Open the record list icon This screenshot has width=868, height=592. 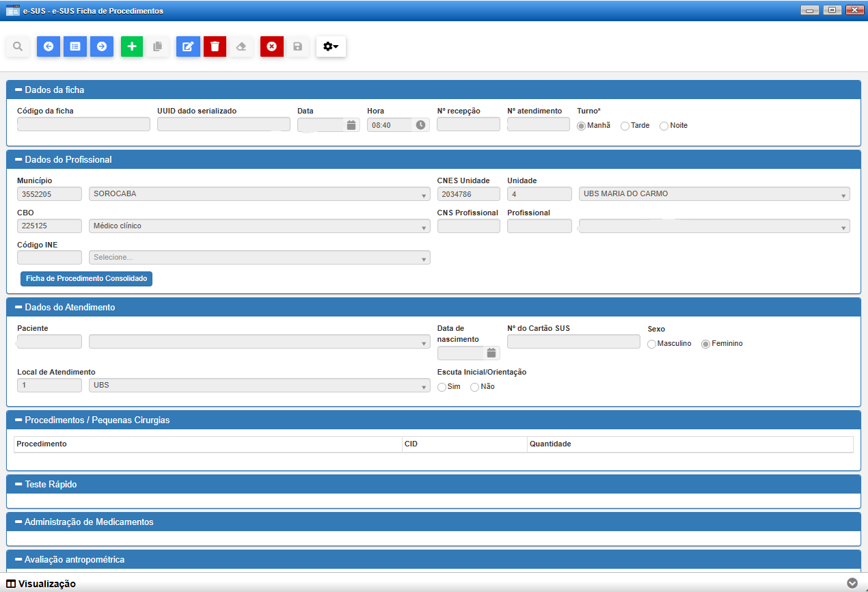point(75,46)
